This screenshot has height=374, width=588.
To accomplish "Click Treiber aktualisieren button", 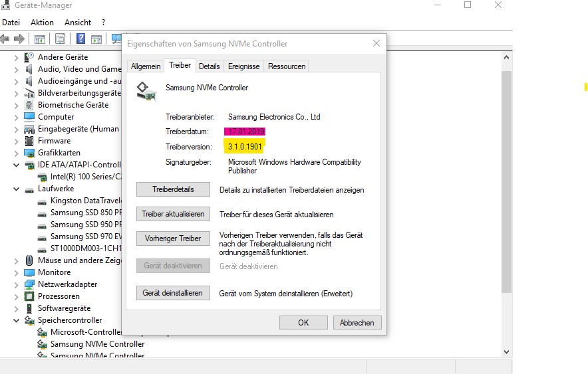I will tap(173, 214).
